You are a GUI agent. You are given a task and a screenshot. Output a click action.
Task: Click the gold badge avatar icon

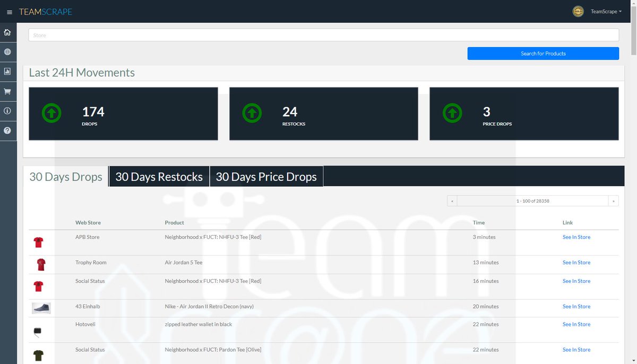tap(578, 11)
